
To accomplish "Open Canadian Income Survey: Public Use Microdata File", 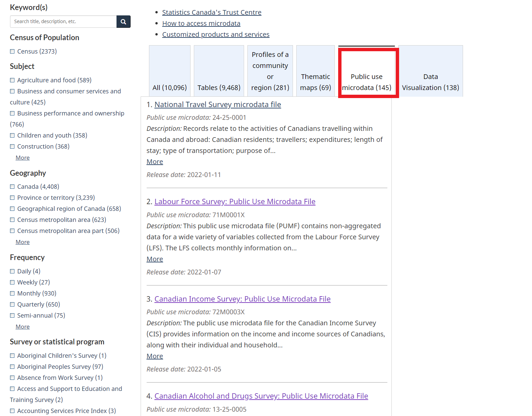I will point(242,299).
